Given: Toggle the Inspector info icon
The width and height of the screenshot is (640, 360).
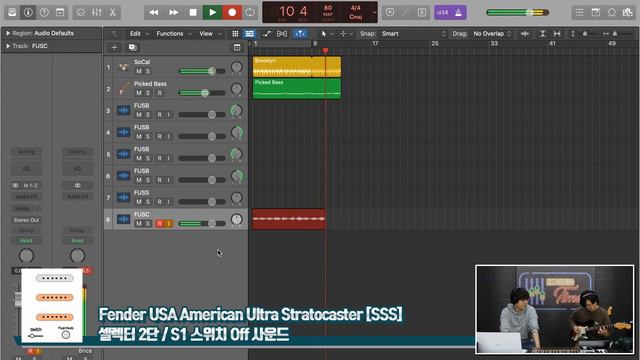Looking at the screenshot, I should (28, 13).
